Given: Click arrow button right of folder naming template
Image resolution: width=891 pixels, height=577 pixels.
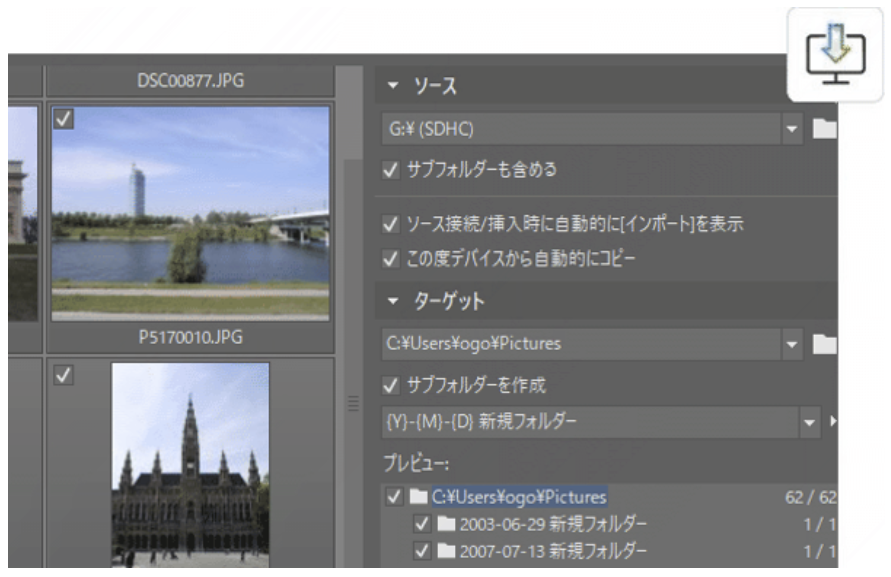Looking at the screenshot, I should [x=833, y=421].
